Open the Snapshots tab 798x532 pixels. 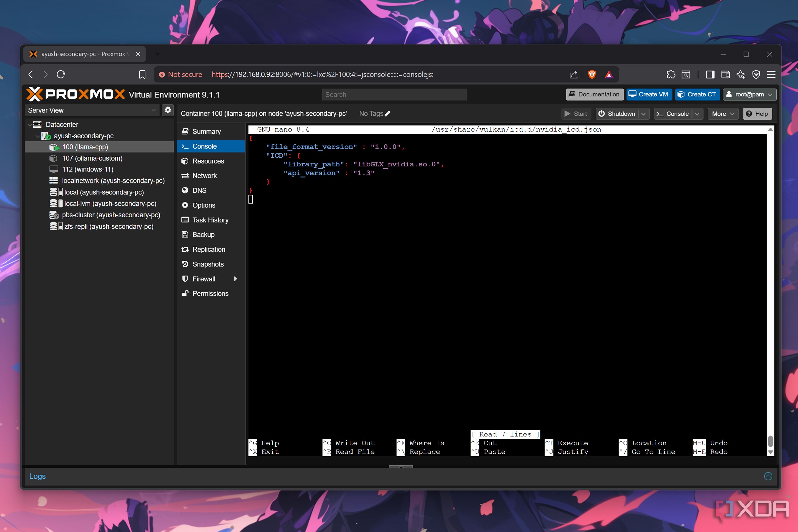click(211, 264)
